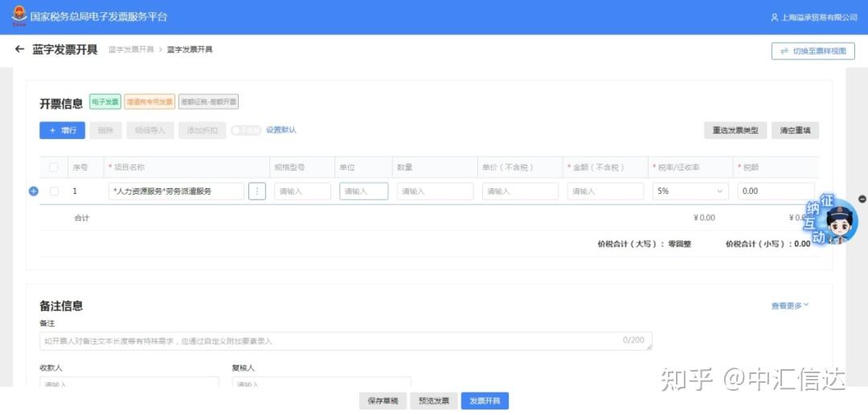Click the 预览发票 button
The image size is (868, 415).
[x=434, y=401]
